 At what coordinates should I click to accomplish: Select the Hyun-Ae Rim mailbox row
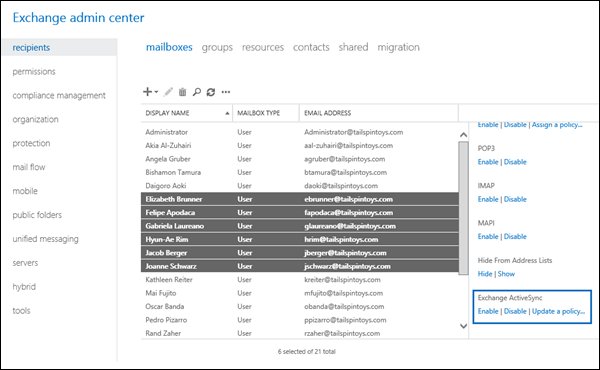tap(300, 239)
